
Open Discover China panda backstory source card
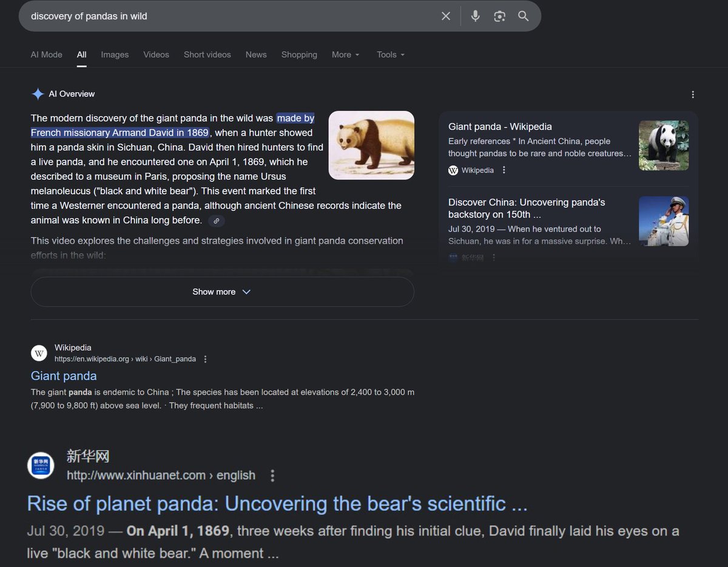click(x=527, y=208)
